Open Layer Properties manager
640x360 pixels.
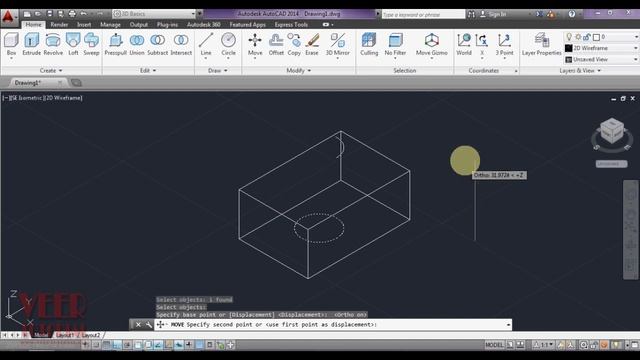[542, 44]
